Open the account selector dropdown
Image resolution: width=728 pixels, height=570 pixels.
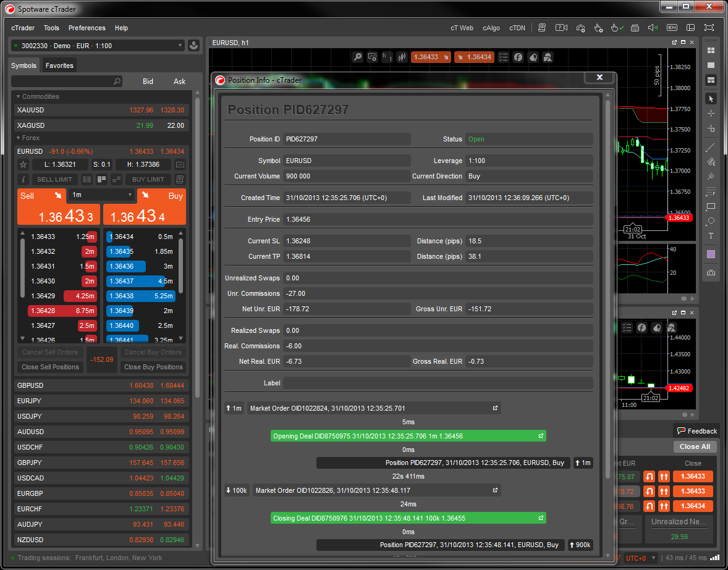click(x=98, y=46)
